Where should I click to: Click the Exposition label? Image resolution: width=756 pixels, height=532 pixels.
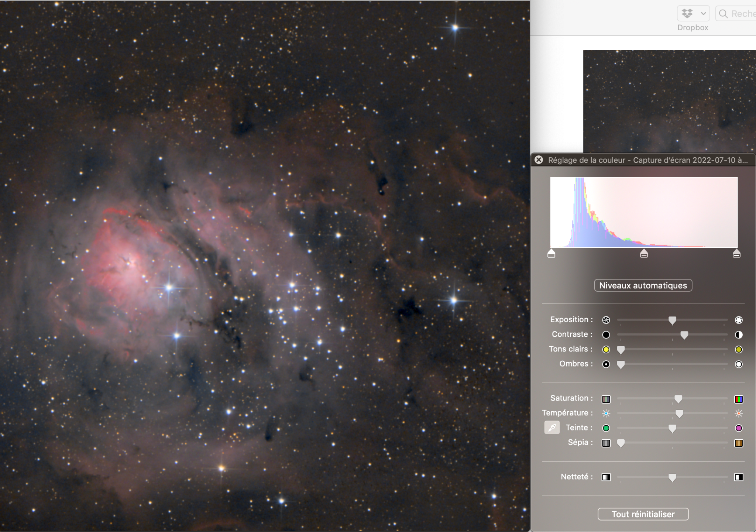click(x=571, y=320)
